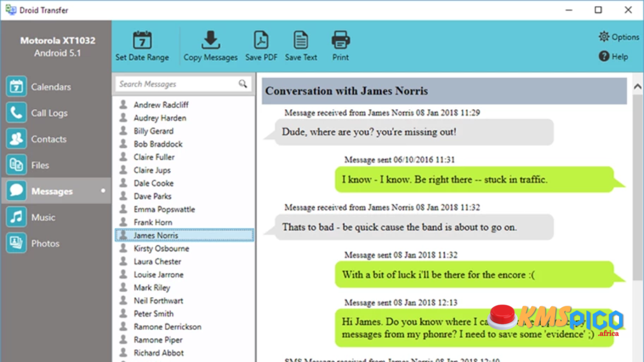Viewport: 644px width, 362px height.
Task: Click the Help link text
Action: click(620, 57)
